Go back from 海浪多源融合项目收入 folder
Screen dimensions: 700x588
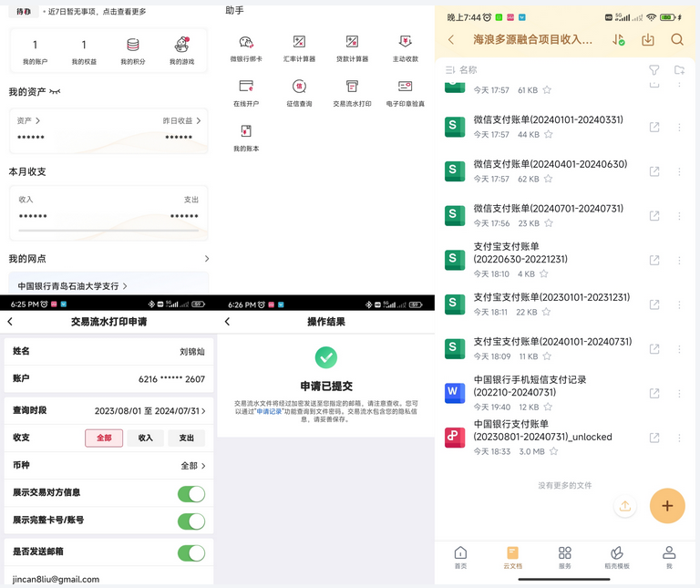451,40
